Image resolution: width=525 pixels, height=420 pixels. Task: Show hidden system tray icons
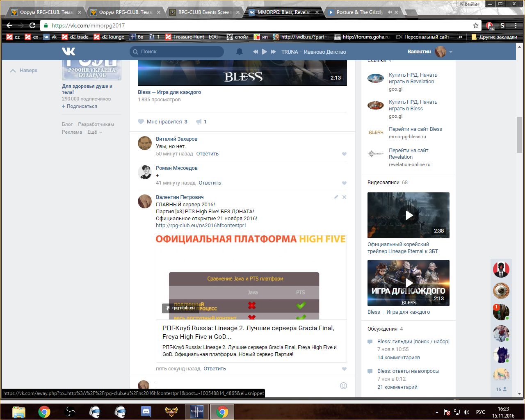pos(437,412)
